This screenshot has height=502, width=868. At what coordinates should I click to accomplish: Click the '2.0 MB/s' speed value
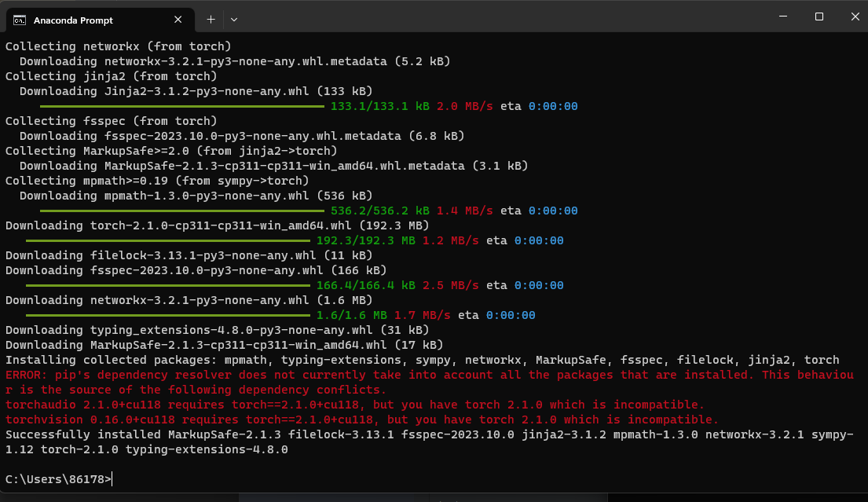tap(465, 106)
